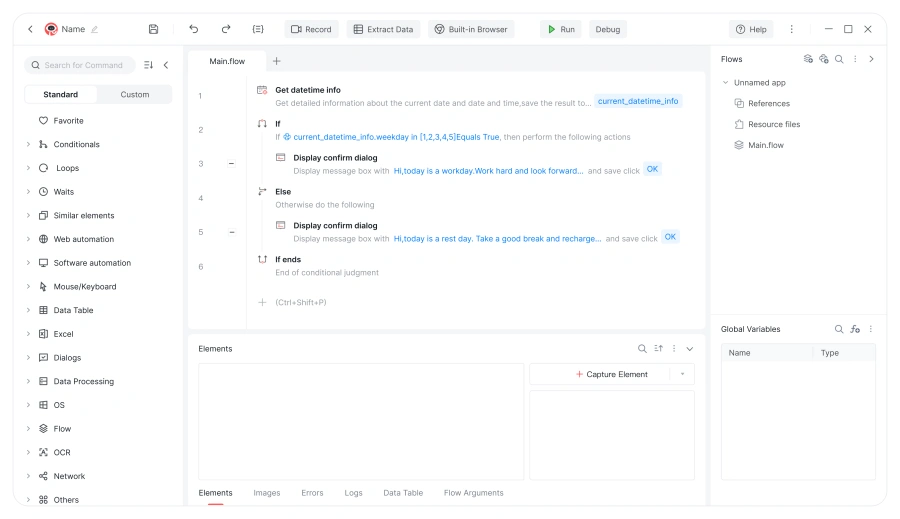Expand the Web automation category
Screen dimensions: 900x519
coord(28,239)
